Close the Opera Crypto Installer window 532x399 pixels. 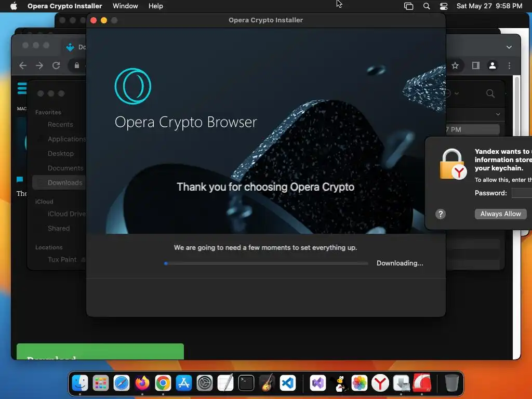click(x=94, y=20)
